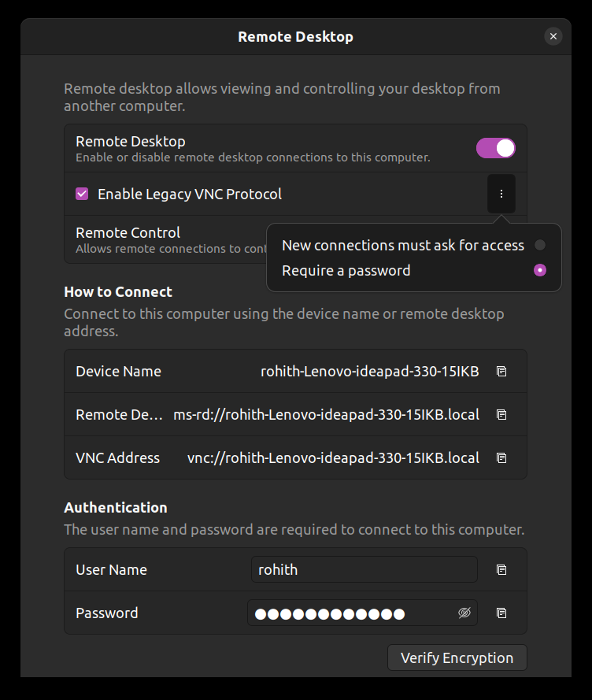This screenshot has height=700, width=592.
Task: Open the VNC options three-dot menu
Action: (501, 194)
